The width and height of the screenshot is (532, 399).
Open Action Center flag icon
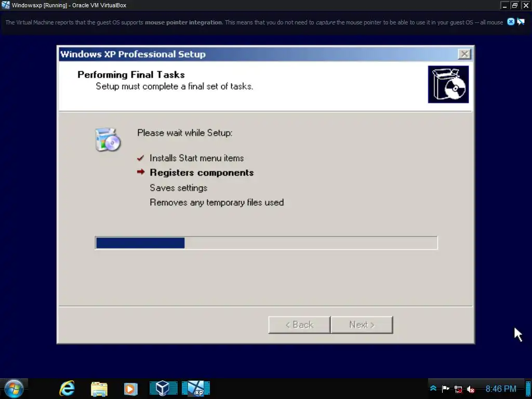445,389
